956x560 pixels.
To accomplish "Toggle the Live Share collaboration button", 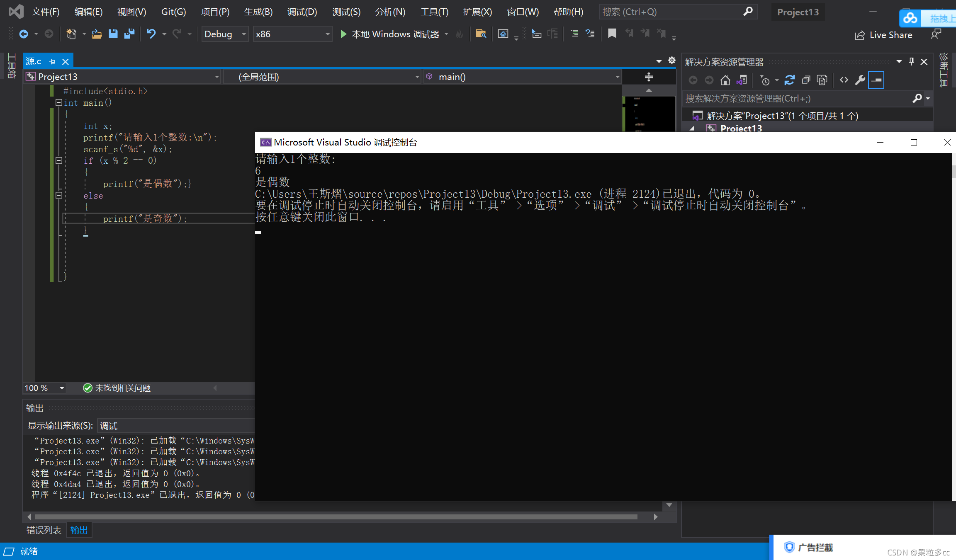I will (879, 35).
